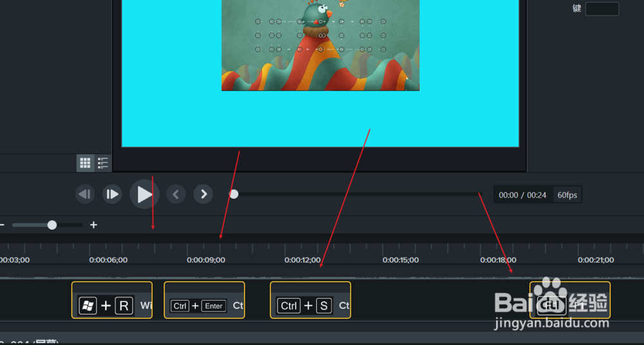The width and height of the screenshot is (644, 345).
Task: Step back to previous frame
Action: (85, 194)
